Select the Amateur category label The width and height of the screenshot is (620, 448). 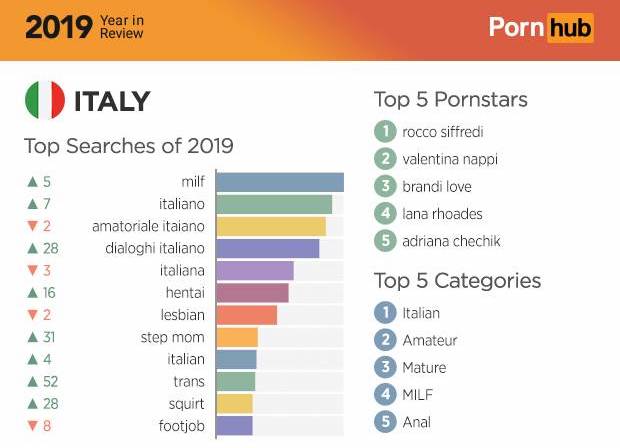430,340
